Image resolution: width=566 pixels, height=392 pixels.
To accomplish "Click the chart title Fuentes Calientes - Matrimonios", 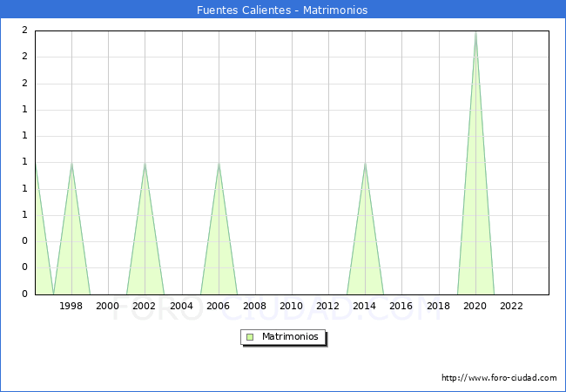I will (x=283, y=10).
